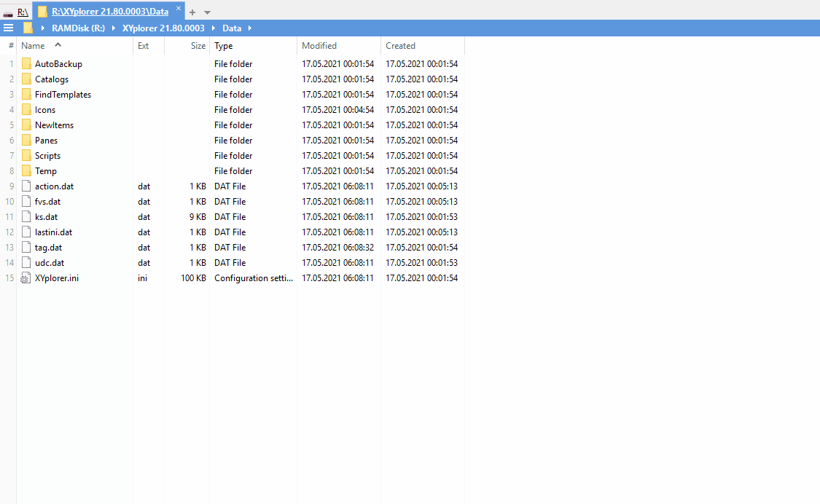This screenshot has height=504, width=820.
Task: Expand the breadcrumb arrow after Data
Action: [249, 28]
